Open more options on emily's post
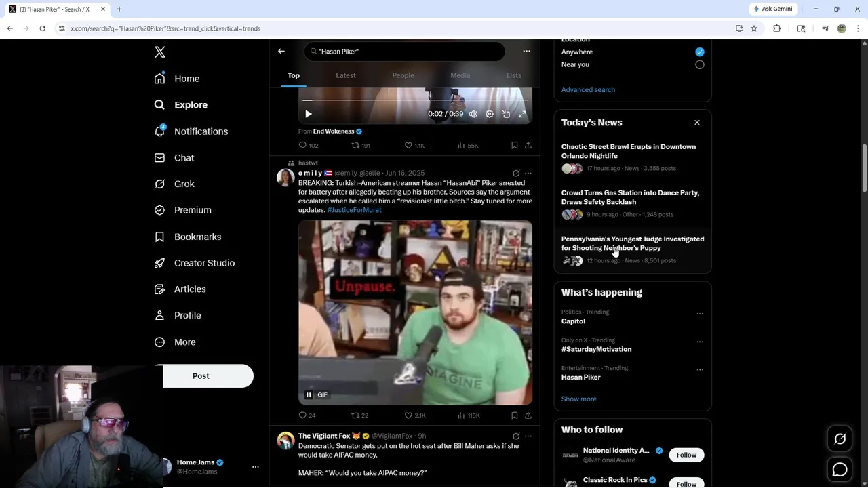Image resolution: width=868 pixels, height=488 pixels. pos(528,173)
